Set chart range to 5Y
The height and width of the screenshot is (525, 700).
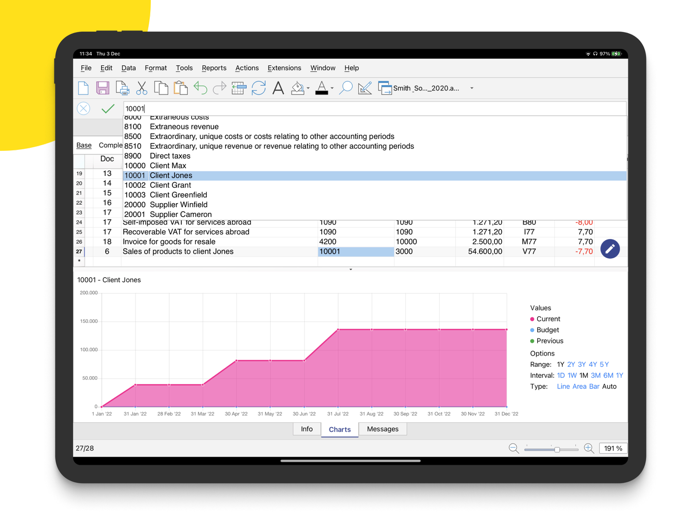[604, 364]
